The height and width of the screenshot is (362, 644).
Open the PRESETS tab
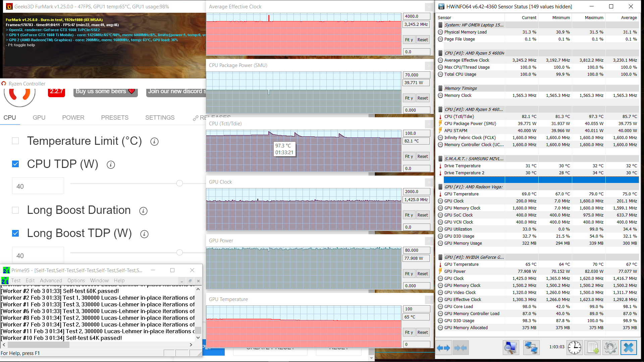(115, 118)
